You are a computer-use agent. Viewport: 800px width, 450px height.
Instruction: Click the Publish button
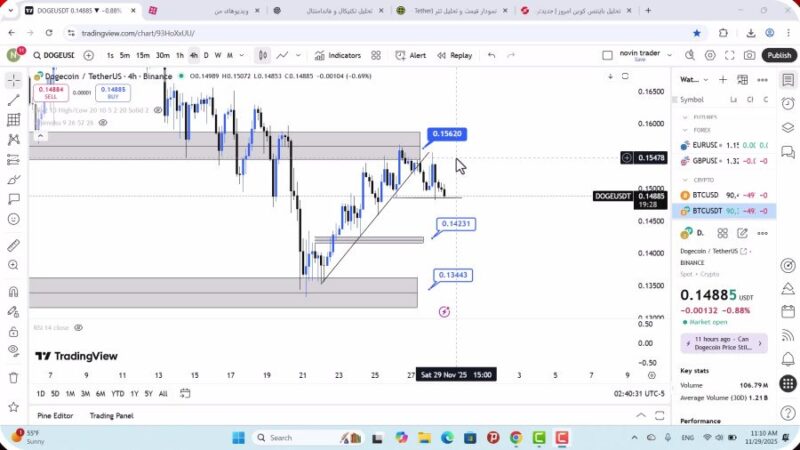[x=778, y=55]
